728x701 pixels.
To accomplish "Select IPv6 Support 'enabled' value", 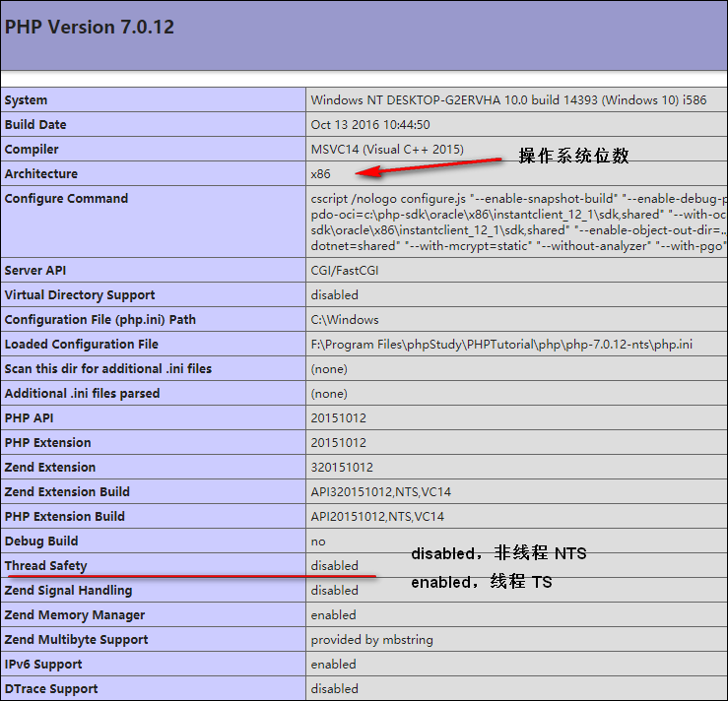I will (x=333, y=664).
